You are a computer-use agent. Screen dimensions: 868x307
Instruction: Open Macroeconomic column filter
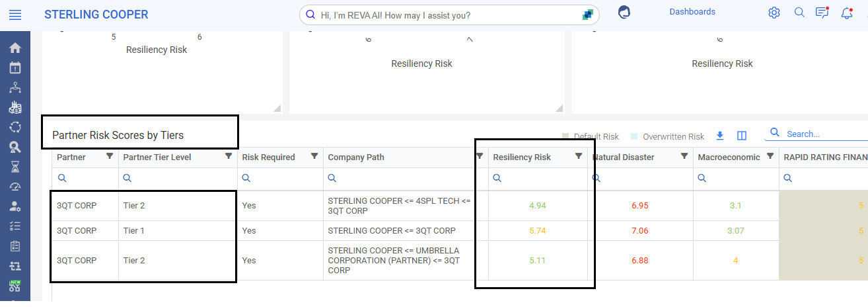click(x=770, y=157)
